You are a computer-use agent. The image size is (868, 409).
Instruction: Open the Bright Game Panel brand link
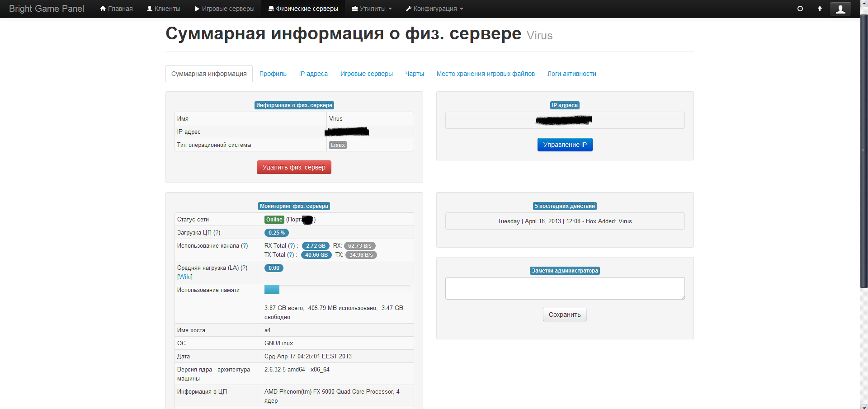47,9
